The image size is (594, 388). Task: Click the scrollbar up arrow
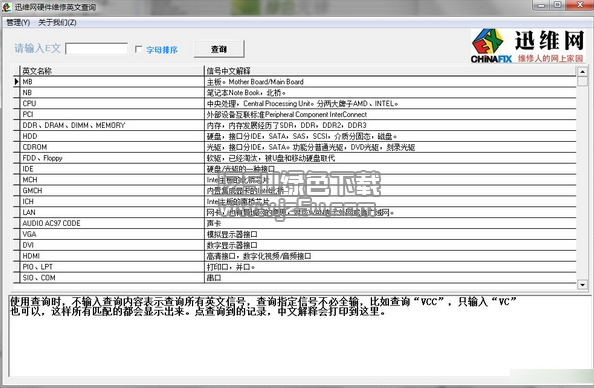(582, 71)
